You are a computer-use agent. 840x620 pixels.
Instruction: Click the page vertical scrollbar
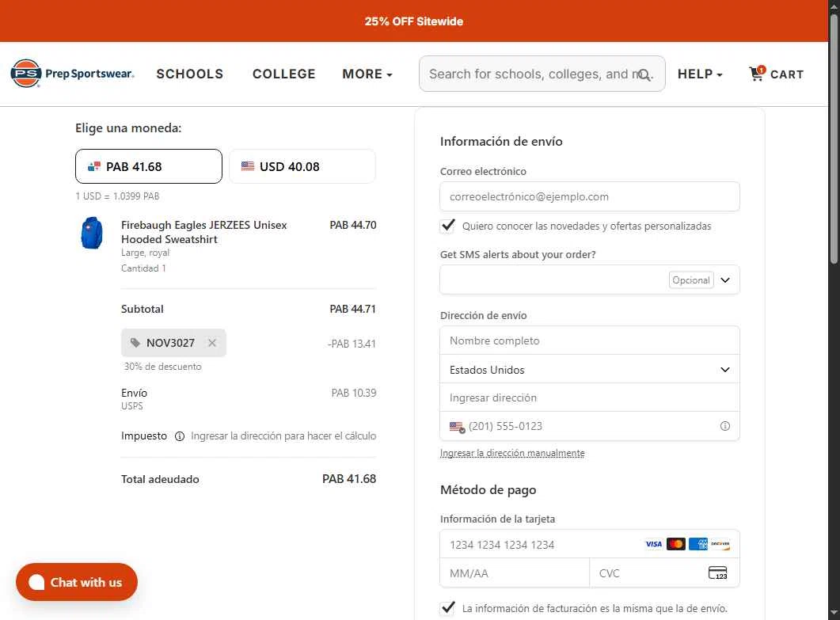tap(834, 139)
